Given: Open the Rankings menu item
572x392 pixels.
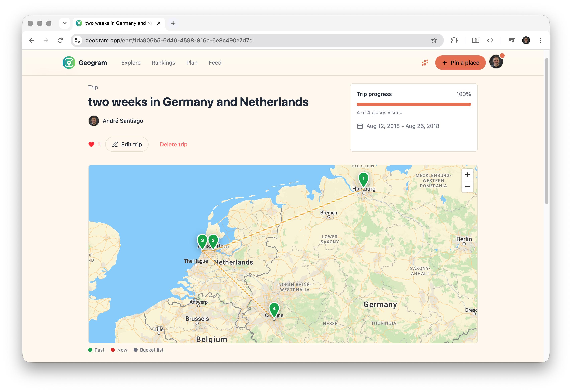Looking at the screenshot, I should pos(163,63).
